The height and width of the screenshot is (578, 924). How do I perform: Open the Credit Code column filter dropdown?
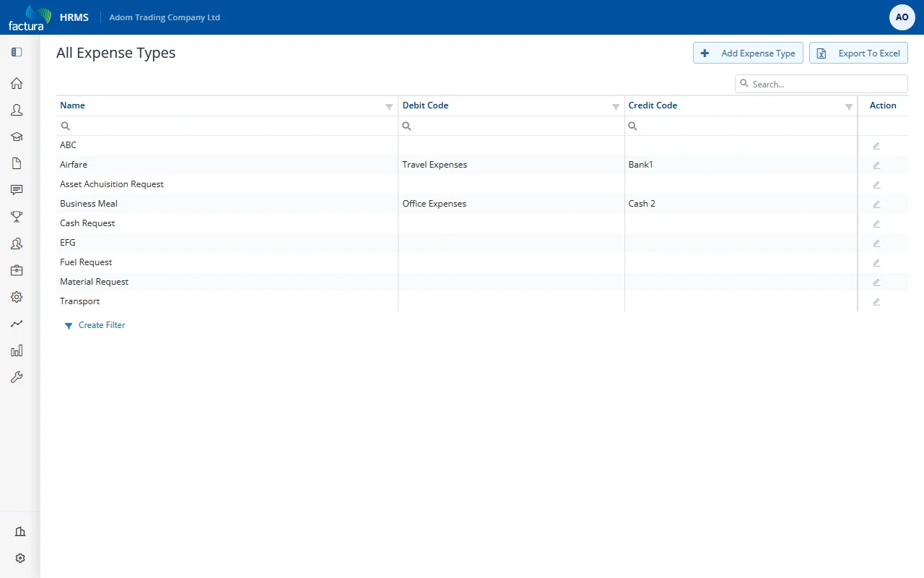click(x=849, y=107)
